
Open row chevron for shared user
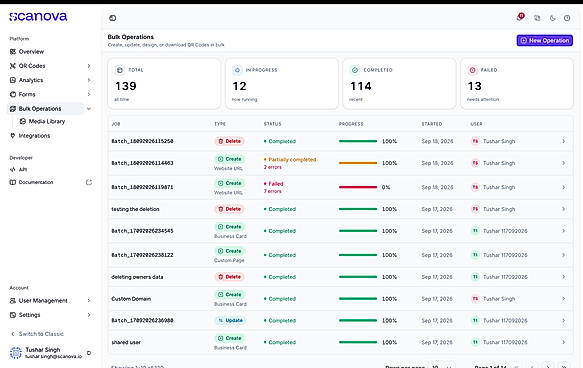point(564,342)
